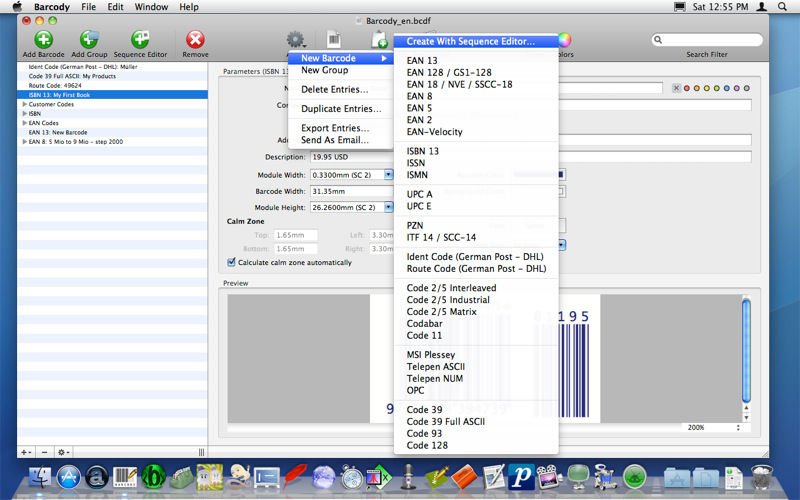Image resolution: width=800 pixels, height=500 pixels.
Task: Select the blue label color dot
Action: click(x=727, y=88)
